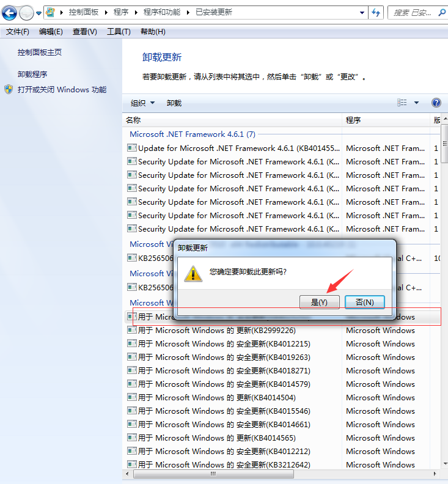Click the Control Panel icon in address bar
The height and width of the screenshot is (484, 448).
pos(50,12)
